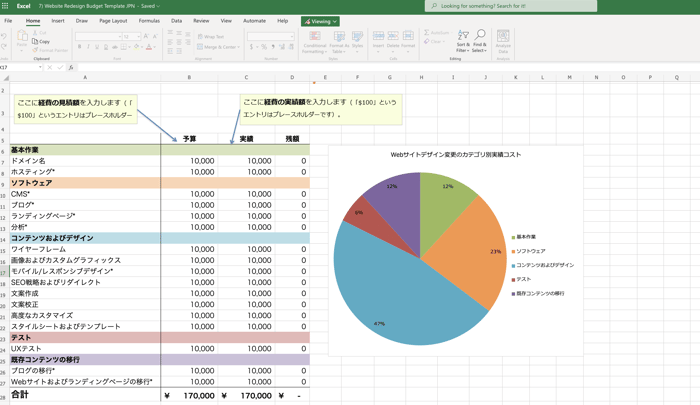The image size is (700, 405).
Task: Open Format As Table gallery
Action: pyautogui.click(x=339, y=42)
